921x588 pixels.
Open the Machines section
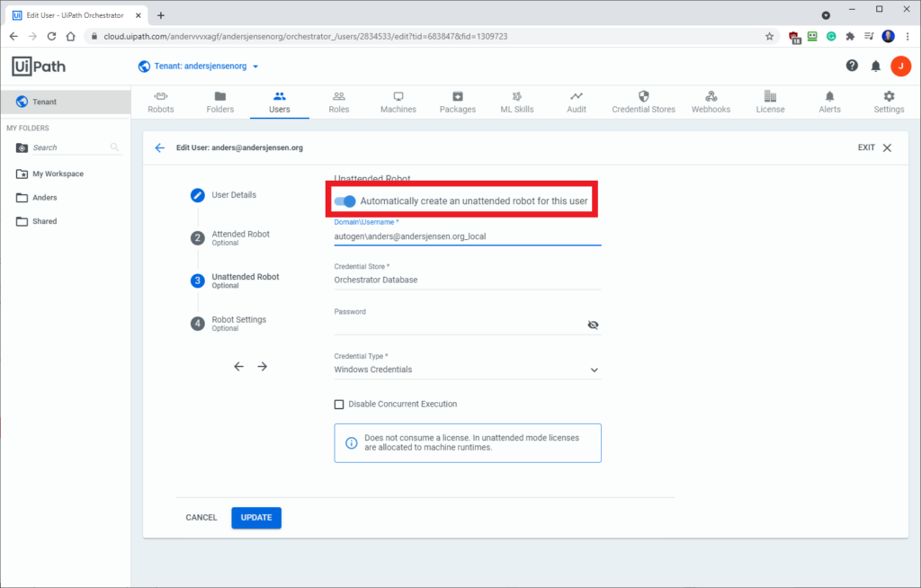(x=398, y=102)
